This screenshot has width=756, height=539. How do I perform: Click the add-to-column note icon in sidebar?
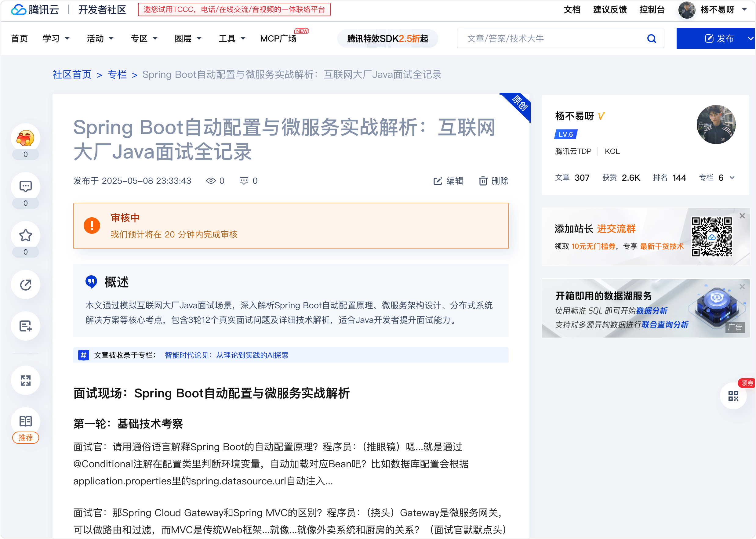point(26,326)
